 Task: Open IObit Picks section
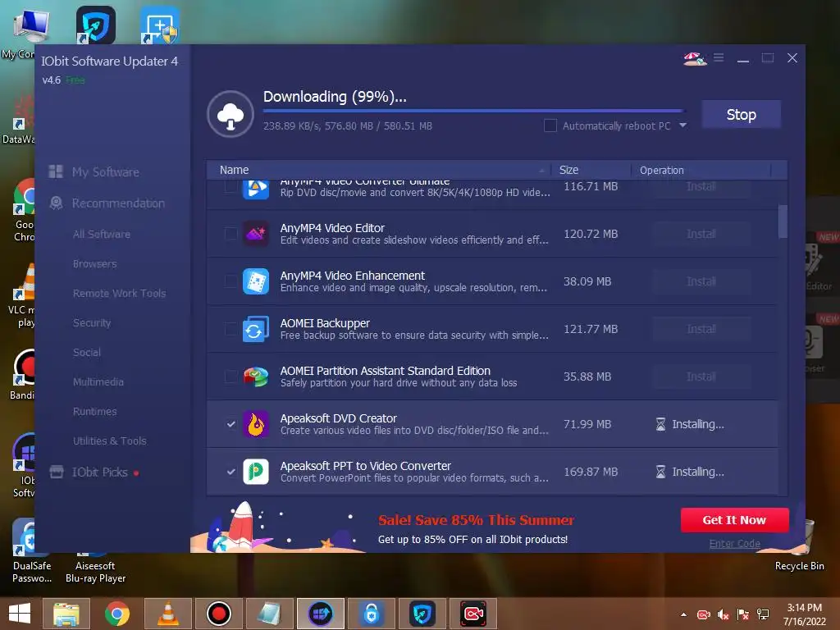(x=99, y=472)
